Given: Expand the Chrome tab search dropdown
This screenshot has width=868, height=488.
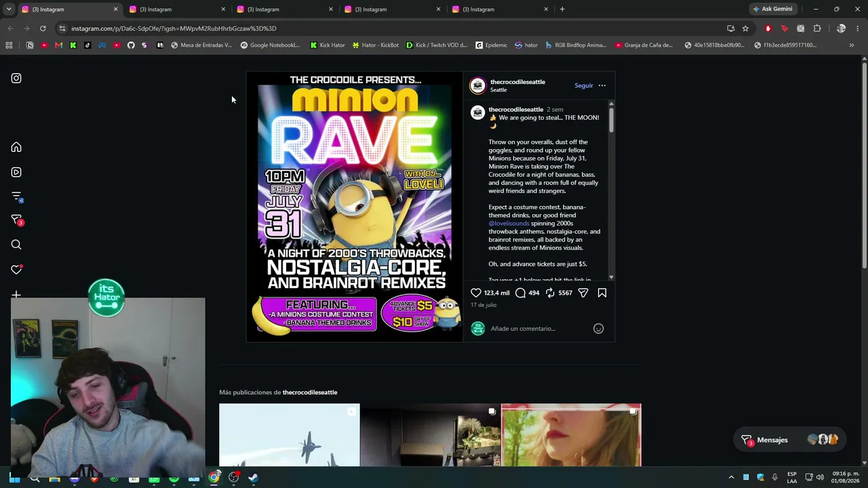Looking at the screenshot, I should click(x=9, y=9).
